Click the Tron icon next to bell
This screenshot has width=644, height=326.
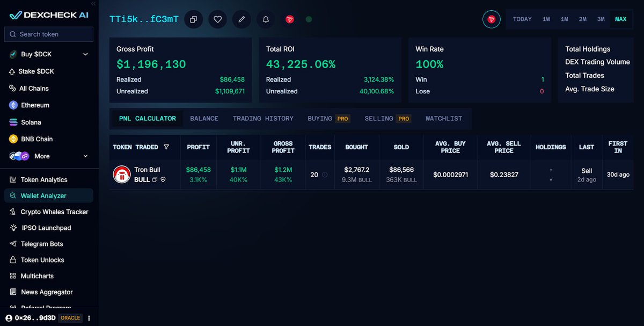coord(290,19)
